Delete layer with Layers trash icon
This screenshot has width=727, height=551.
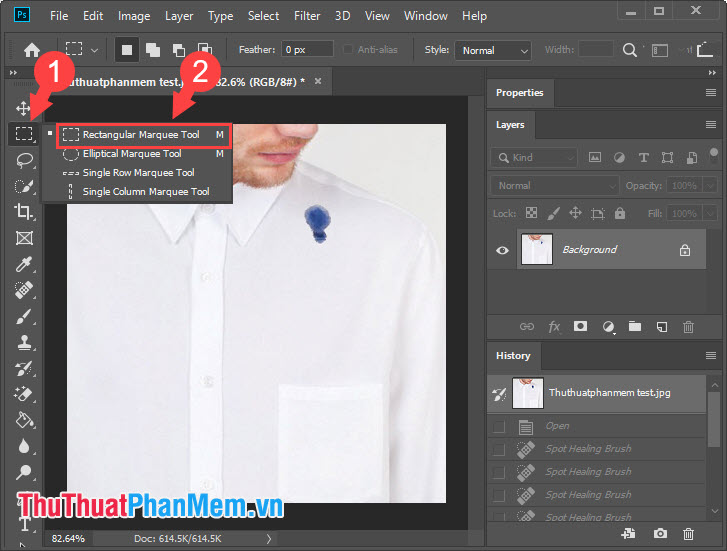[x=688, y=327]
